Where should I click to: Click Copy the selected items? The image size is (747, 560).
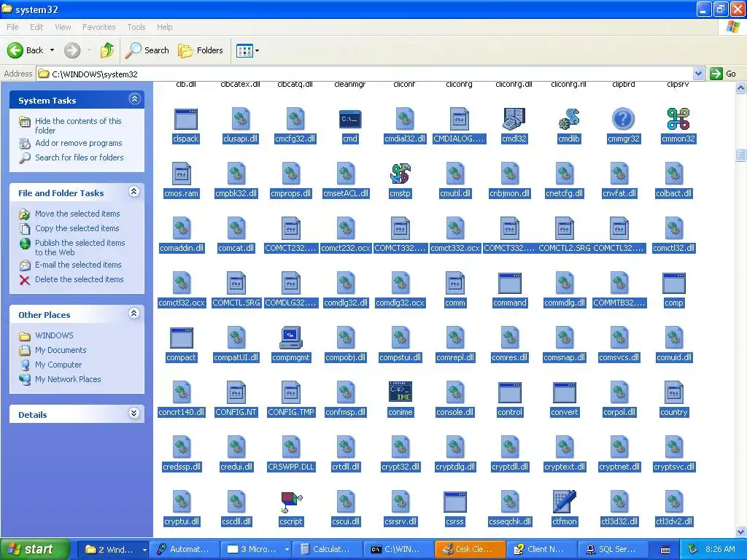(77, 228)
